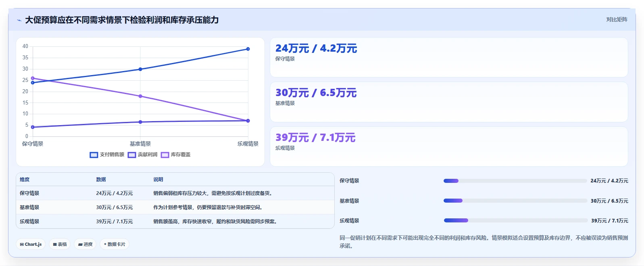The image size is (644, 266).
Task: Click the 说明 column header
Action: point(158,180)
